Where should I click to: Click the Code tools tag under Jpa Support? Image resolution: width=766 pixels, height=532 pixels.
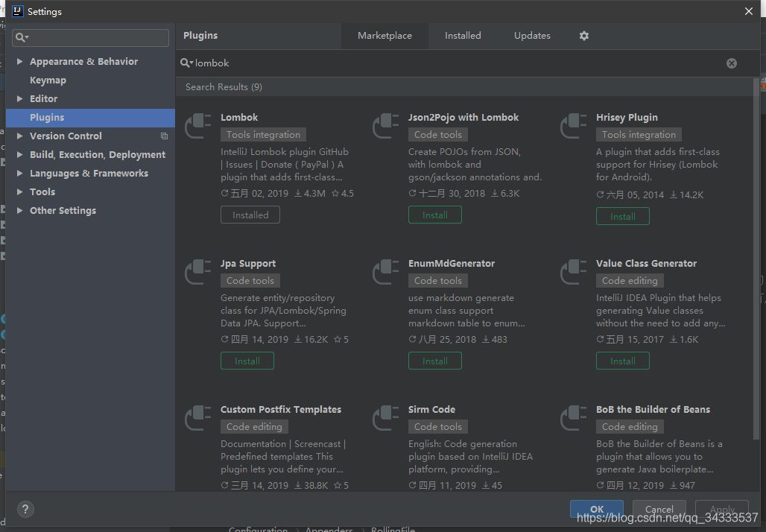pyautogui.click(x=250, y=280)
